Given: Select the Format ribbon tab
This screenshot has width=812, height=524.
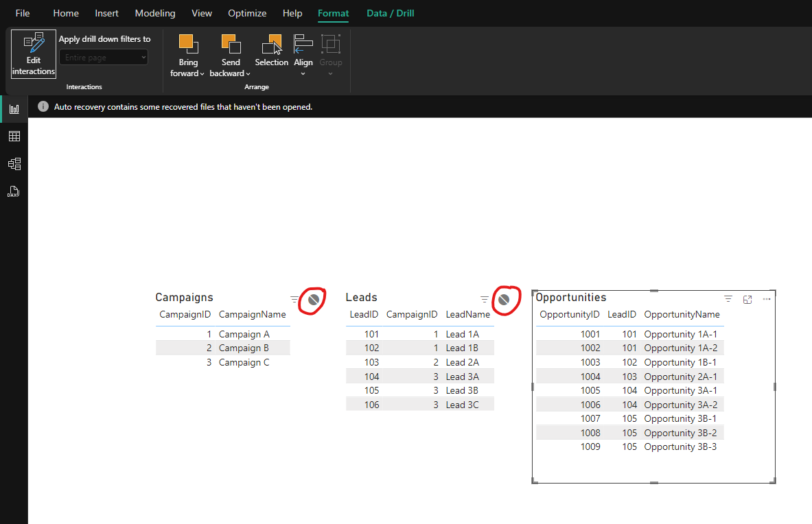Looking at the screenshot, I should point(333,14).
